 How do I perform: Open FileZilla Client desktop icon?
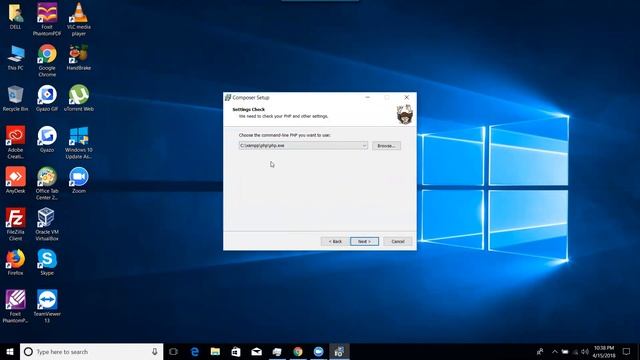click(16, 224)
